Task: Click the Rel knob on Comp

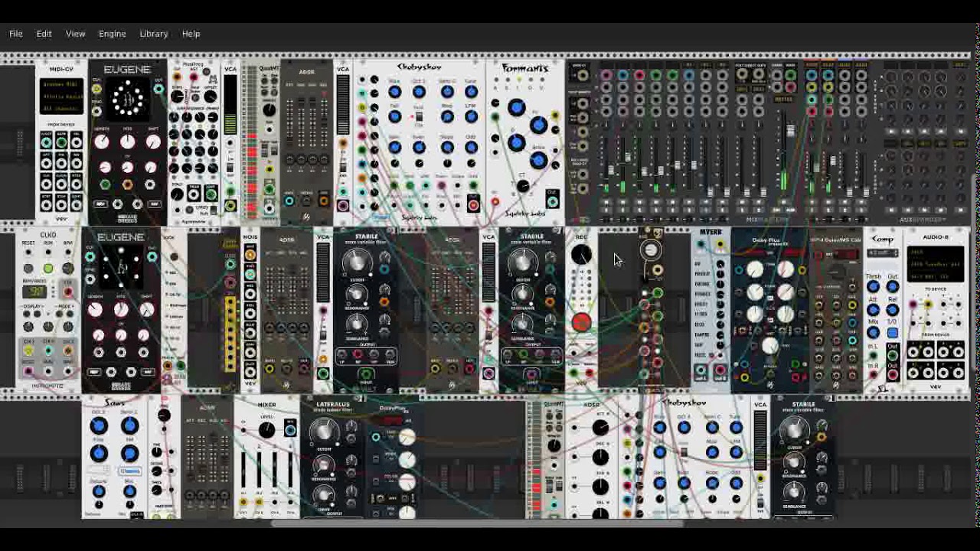Action: (x=893, y=311)
